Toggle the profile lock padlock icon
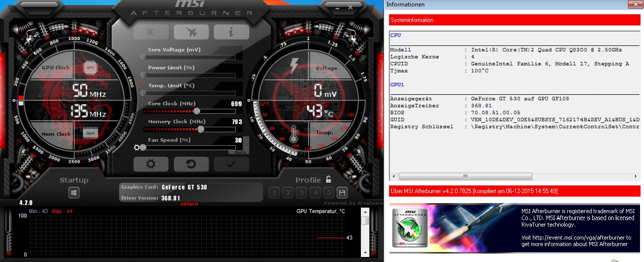644x262 pixels. 328,180
